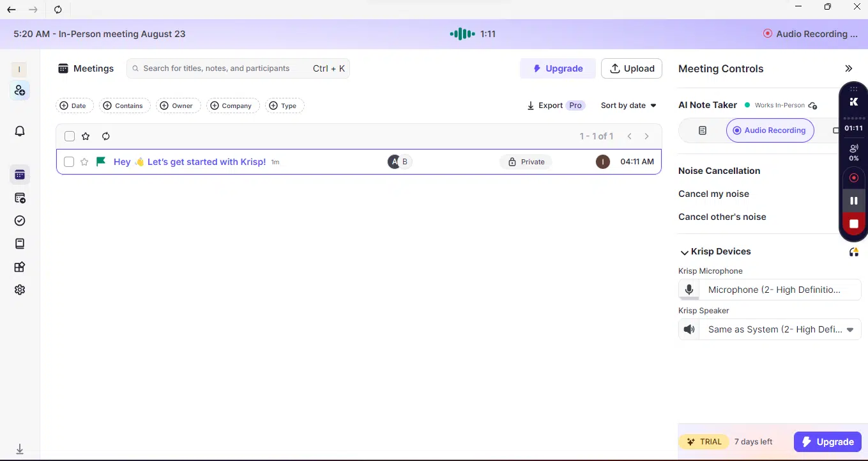Check the Krisp welcome meeting checkbox

69,162
